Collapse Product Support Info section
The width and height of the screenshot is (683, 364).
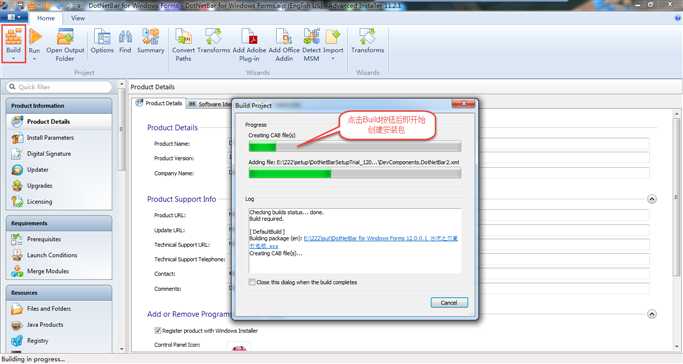point(652,199)
